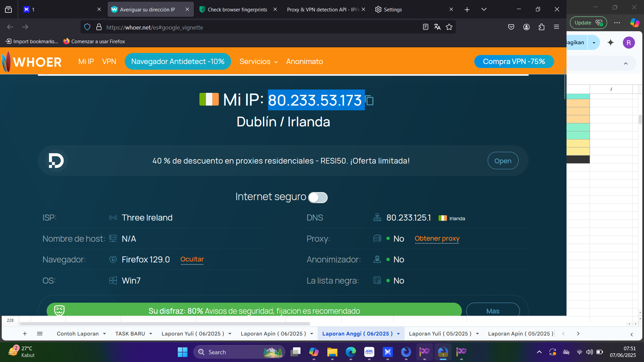
Task: Copy the IP address with the copy icon
Action: point(370,101)
